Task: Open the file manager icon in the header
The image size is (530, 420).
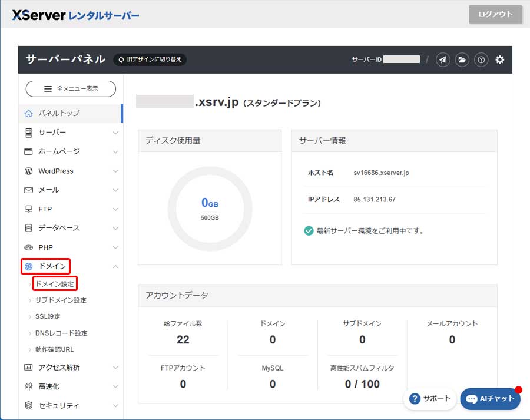Action: tap(462, 59)
